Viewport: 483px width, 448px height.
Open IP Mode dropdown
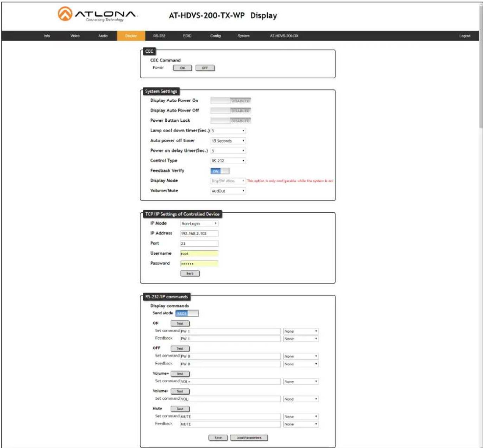(199, 223)
